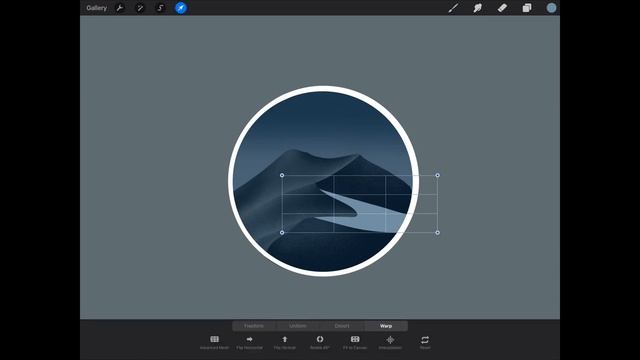Rotate the selection 45 degrees

pyautogui.click(x=320, y=342)
